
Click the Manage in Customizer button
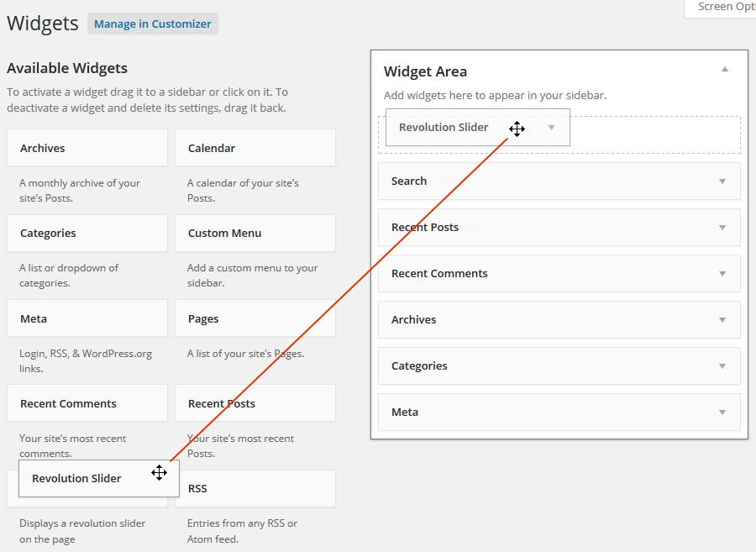(152, 24)
